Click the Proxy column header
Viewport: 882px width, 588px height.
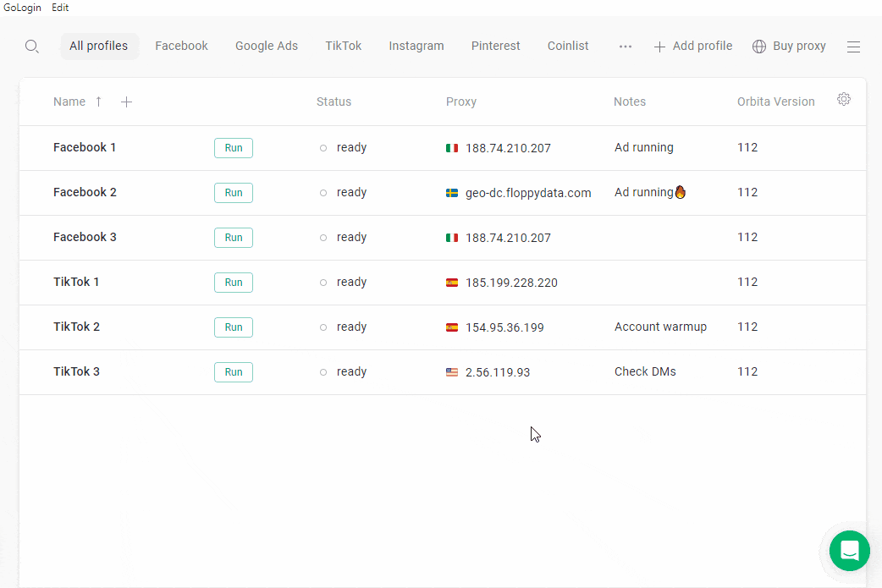click(461, 102)
